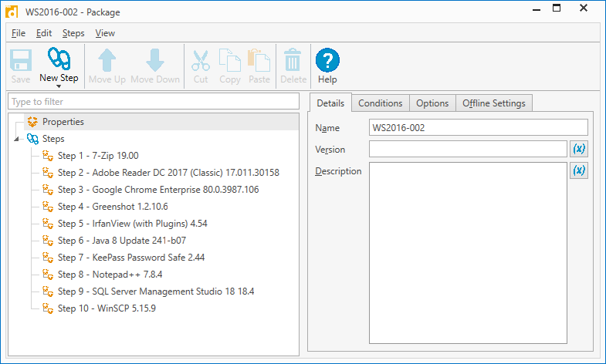Click the step icon beside Adobe Reader
The width and height of the screenshot is (606, 364).
pos(48,173)
